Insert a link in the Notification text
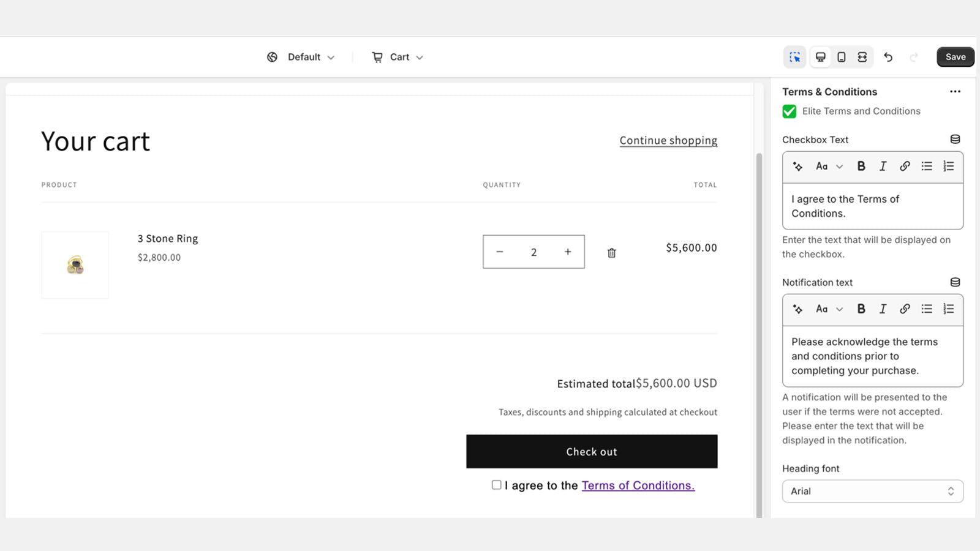Viewport: 980px width, 551px height. pos(905,309)
